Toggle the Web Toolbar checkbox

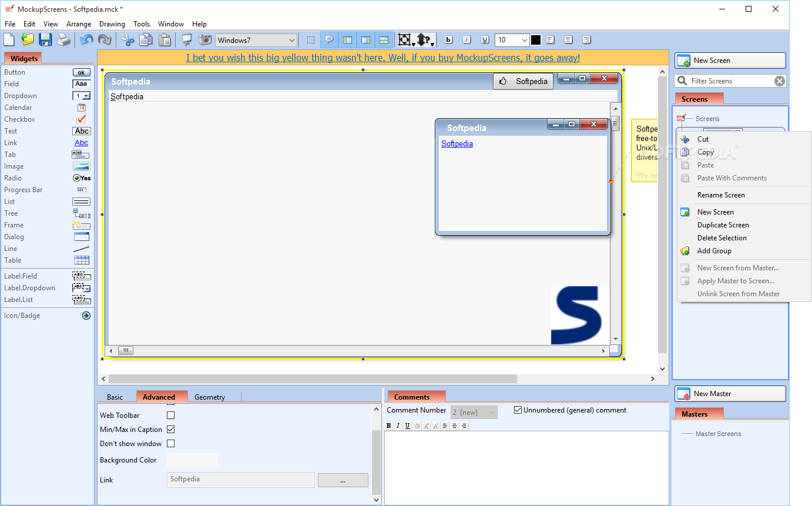[x=171, y=415]
